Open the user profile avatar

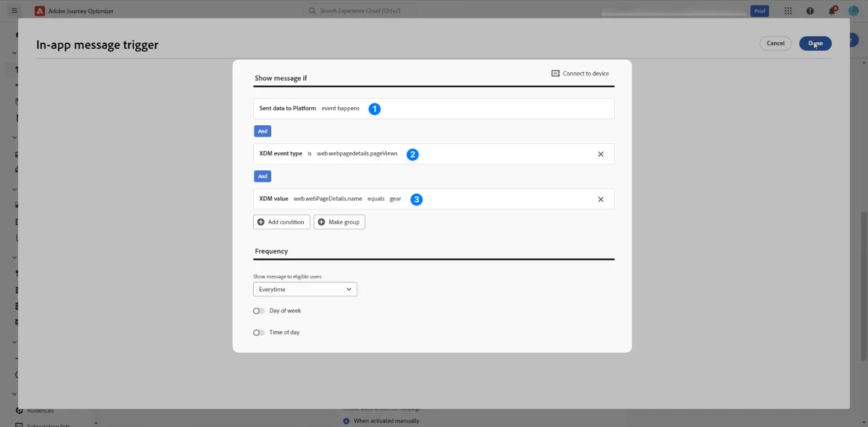[854, 11]
